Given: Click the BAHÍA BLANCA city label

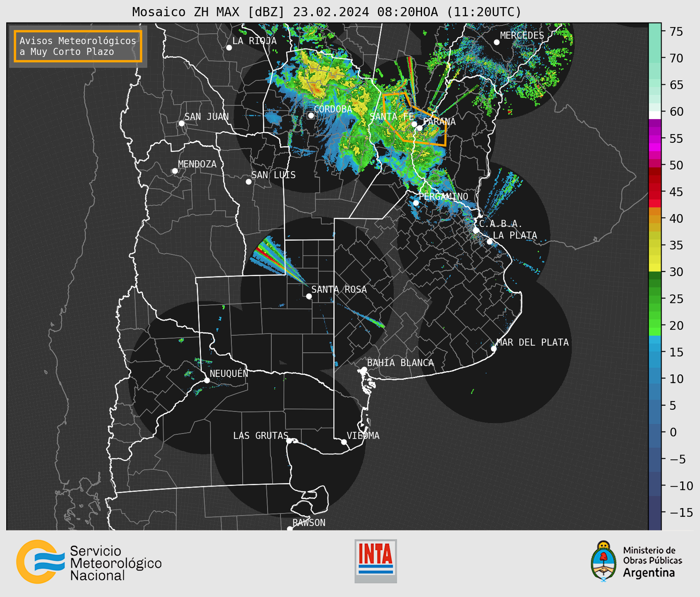Looking at the screenshot, I should [400, 363].
